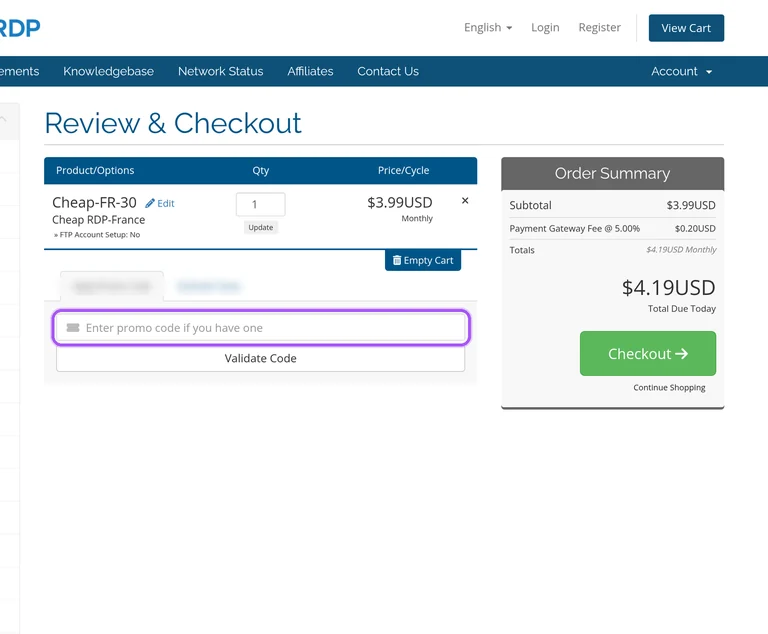
Task: Open the English language dropdown
Action: pos(488,27)
